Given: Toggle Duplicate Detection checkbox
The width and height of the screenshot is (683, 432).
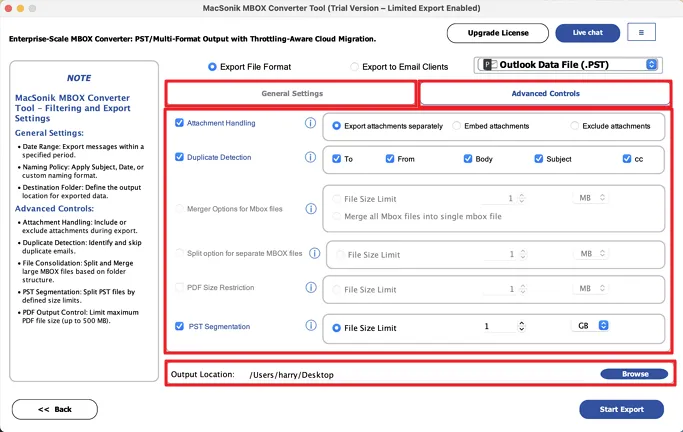Looking at the screenshot, I should [179, 157].
